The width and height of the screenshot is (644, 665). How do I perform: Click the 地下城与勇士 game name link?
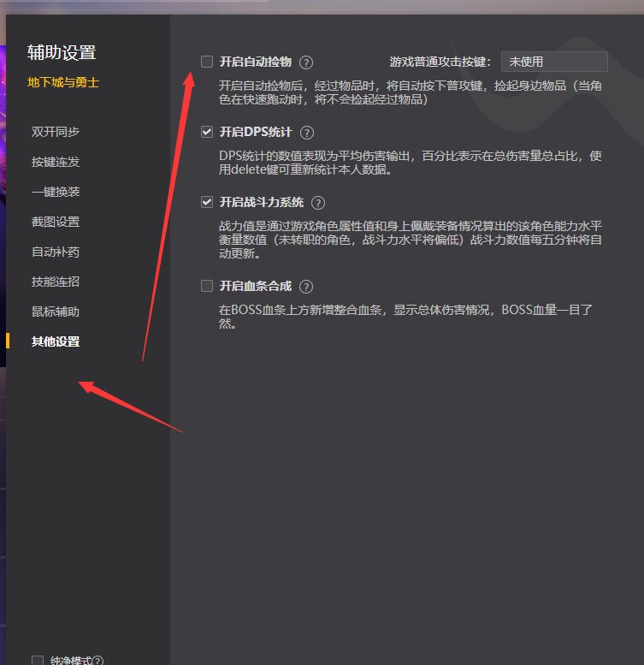pos(63,84)
